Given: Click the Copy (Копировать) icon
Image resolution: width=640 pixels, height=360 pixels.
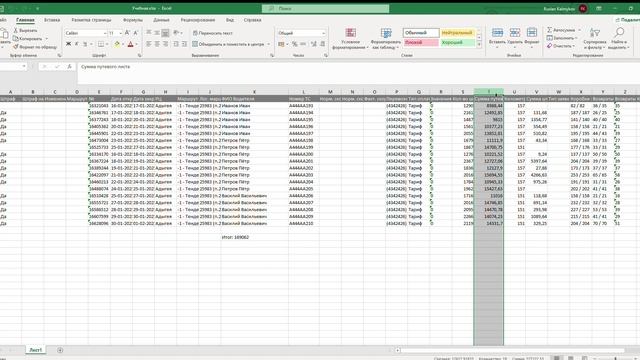Looking at the screenshot, I should pyautogui.click(x=16, y=38).
